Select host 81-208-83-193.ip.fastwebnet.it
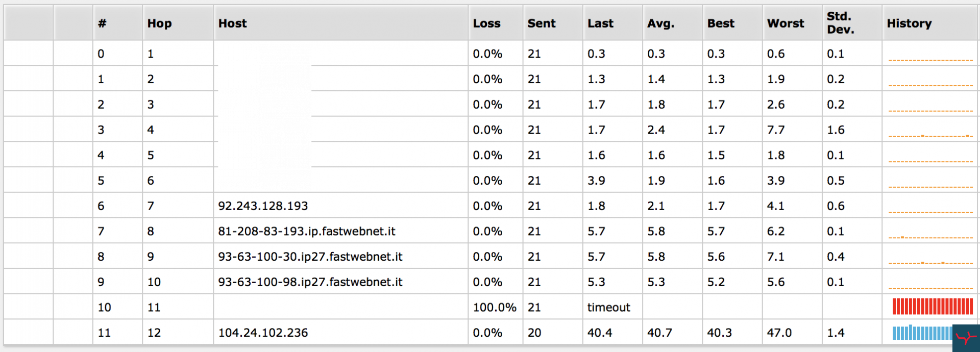 (x=307, y=232)
